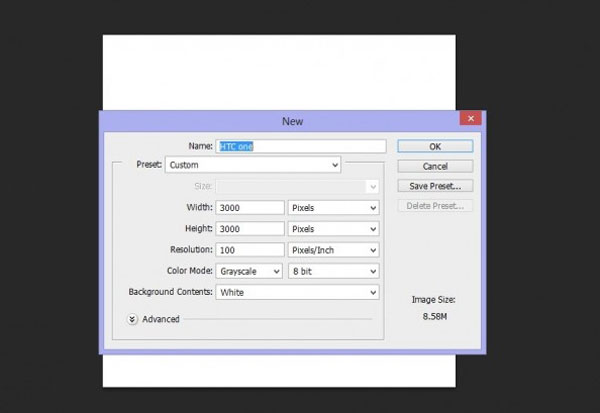Open the Preset dropdown showing Custom
Image resolution: width=600 pixels, height=413 pixels.
(253, 165)
